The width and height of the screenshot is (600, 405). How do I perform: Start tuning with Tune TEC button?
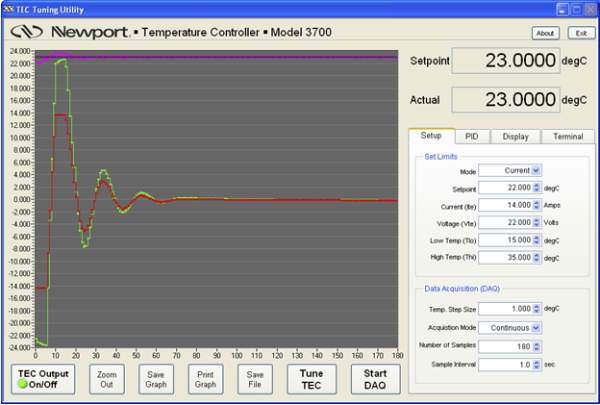pyautogui.click(x=311, y=378)
